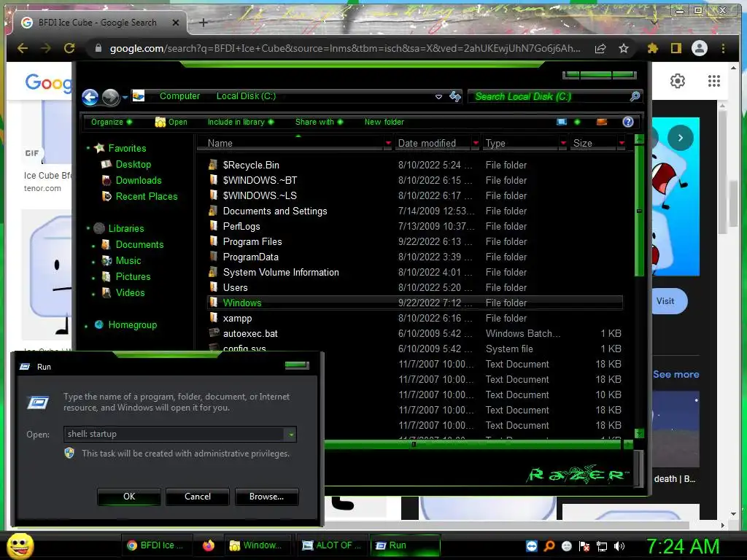Select the Users folder icon
This screenshot has width=747, height=560.
tap(213, 287)
